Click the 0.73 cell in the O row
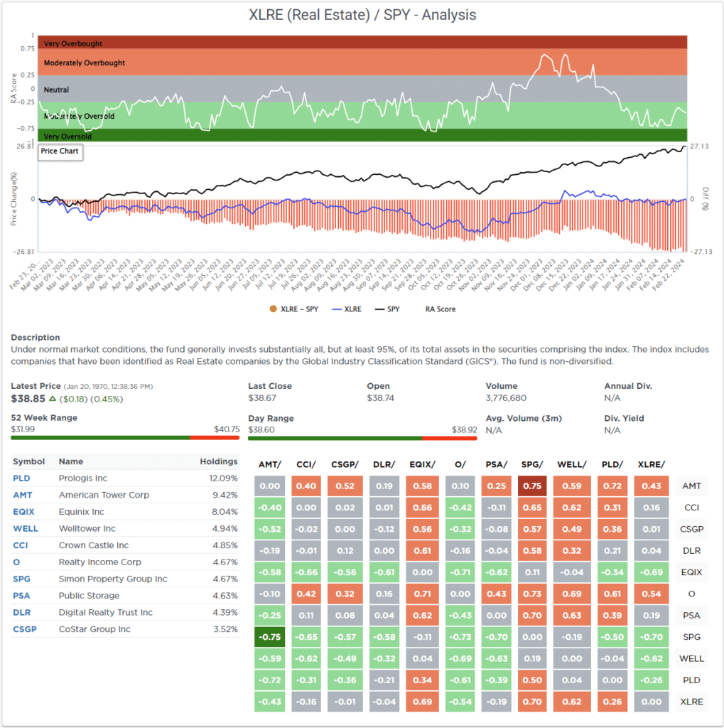This screenshot has width=724, height=728. pos(532,594)
